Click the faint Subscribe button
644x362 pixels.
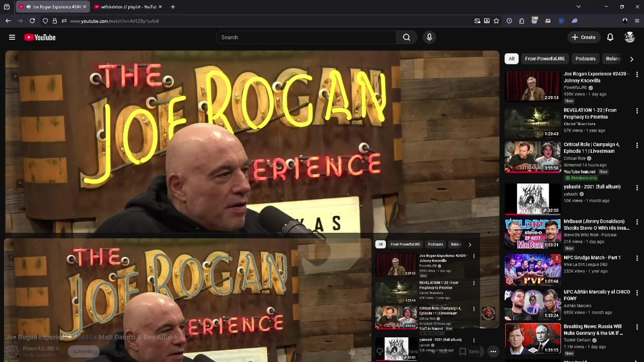tap(84, 351)
